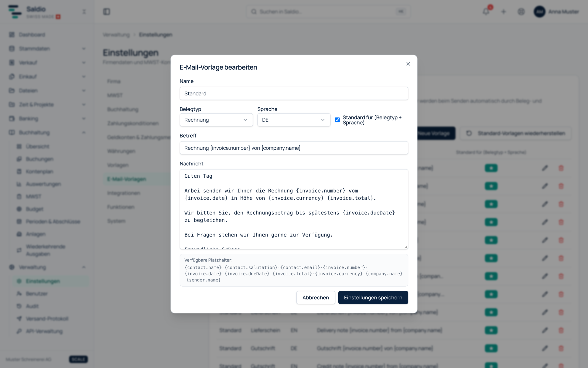Click the Name field containing Standard
The height and width of the screenshot is (368, 588).
[x=294, y=93]
